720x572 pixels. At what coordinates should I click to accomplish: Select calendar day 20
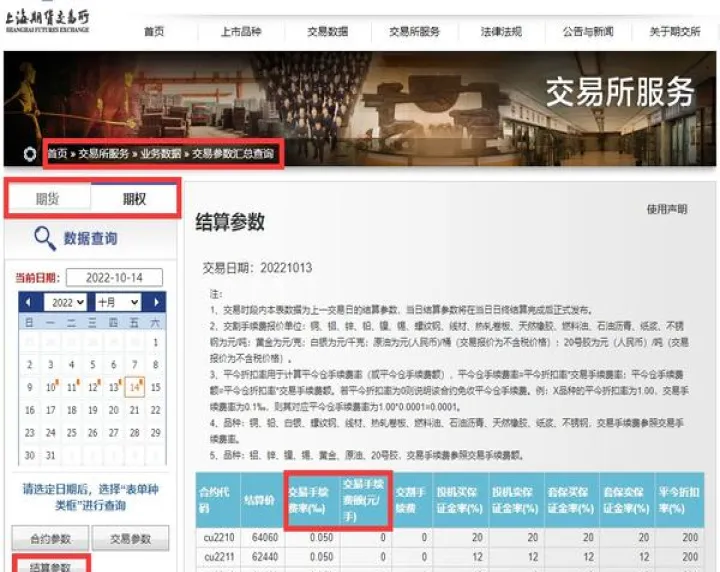point(113,409)
